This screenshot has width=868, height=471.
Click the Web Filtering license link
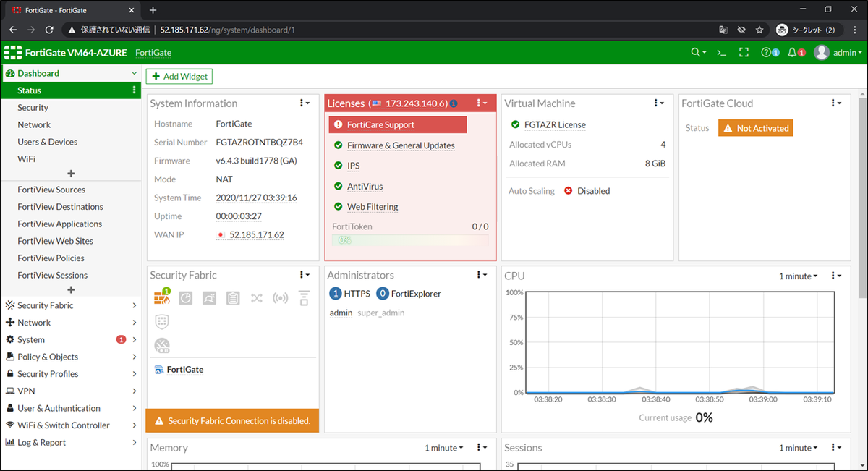pyautogui.click(x=373, y=206)
